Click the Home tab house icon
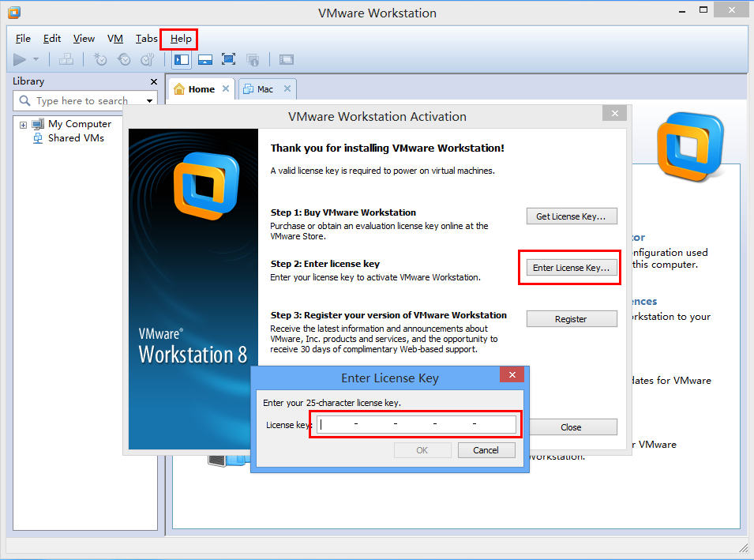Image resolution: width=754 pixels, height=560 pixels. [x=179, y=88]
